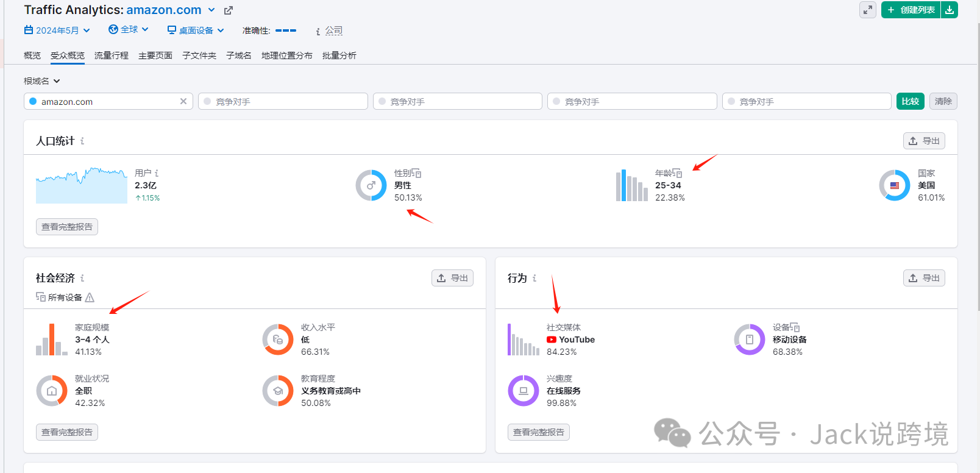View full report in 行为 panel
This screenshot has width=980, height=473.
click(x=539, y=432)
